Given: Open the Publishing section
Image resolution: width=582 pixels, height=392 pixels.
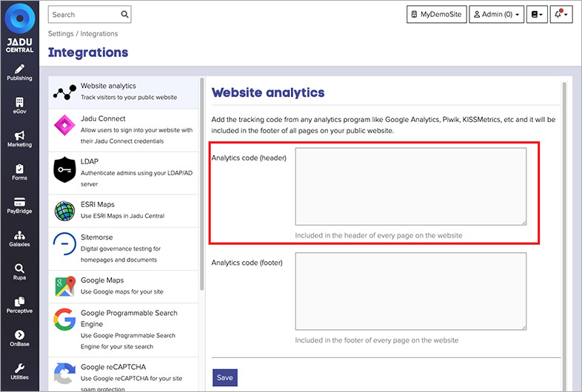Looking at the screenshot, I should 19,72.
